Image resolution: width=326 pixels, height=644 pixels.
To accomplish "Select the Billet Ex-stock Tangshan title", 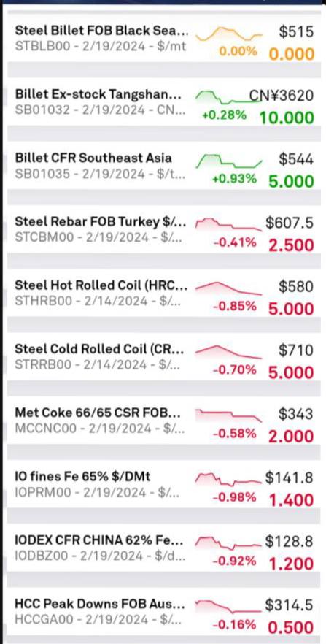I will 97,94.
